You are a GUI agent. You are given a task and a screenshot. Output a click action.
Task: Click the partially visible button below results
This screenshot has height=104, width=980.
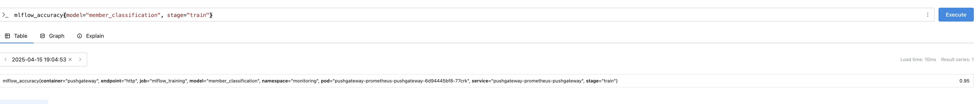24,102
